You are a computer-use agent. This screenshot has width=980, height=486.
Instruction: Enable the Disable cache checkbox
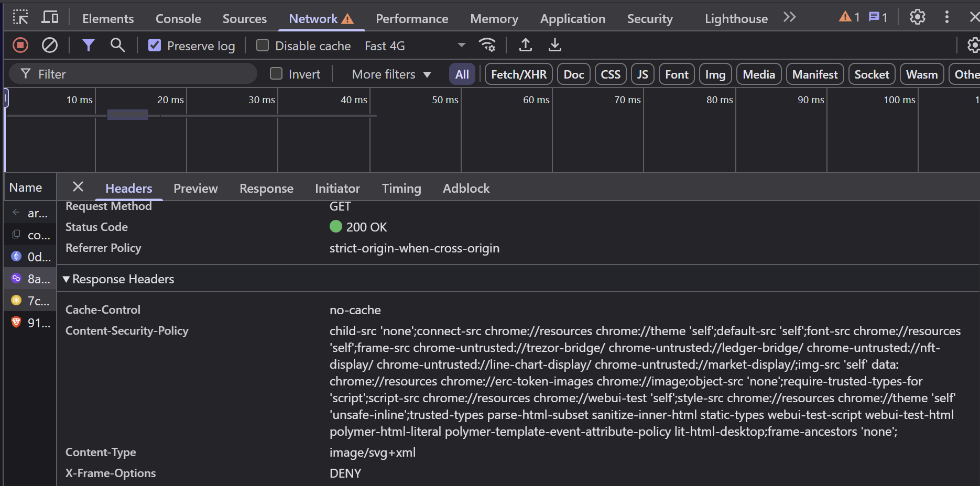(263, 46)
